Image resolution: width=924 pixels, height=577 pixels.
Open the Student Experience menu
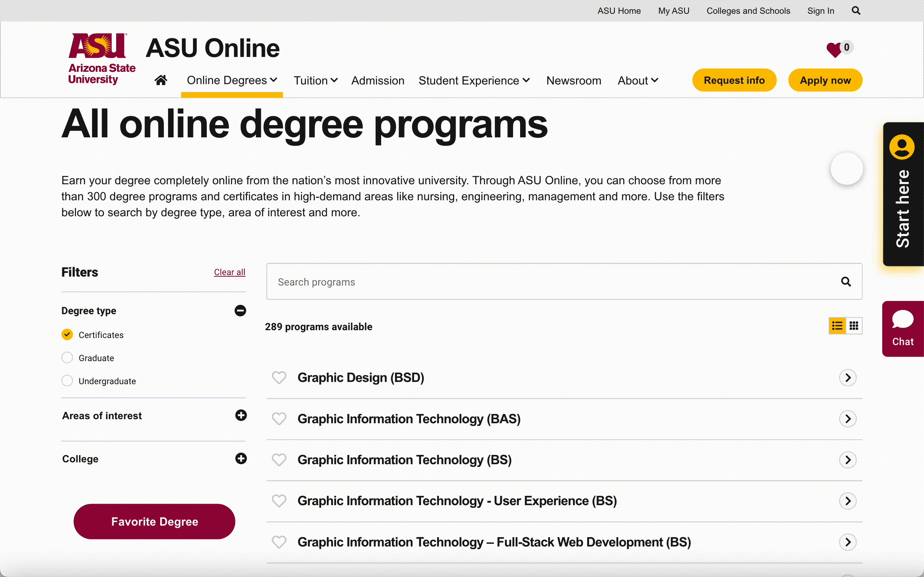tap(474, 80)
